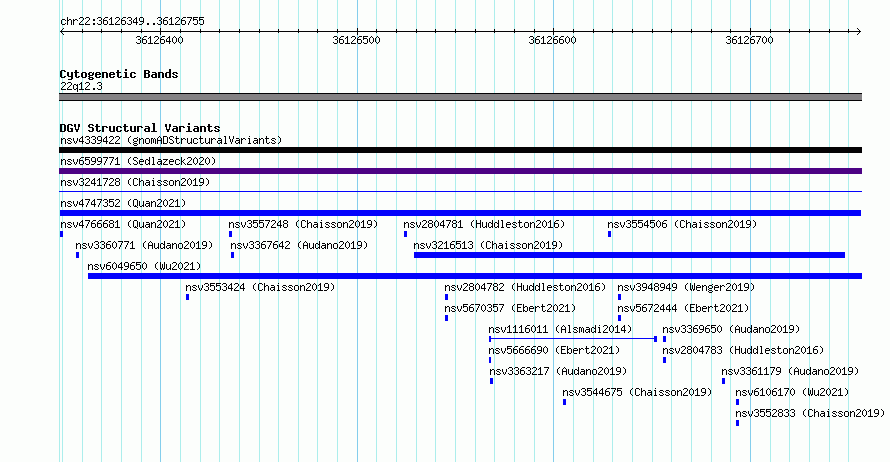The width and height of the screenshot is (890, 462).
Task: Select the thick blue nsv4747352 bar
Action: (460, 213)
